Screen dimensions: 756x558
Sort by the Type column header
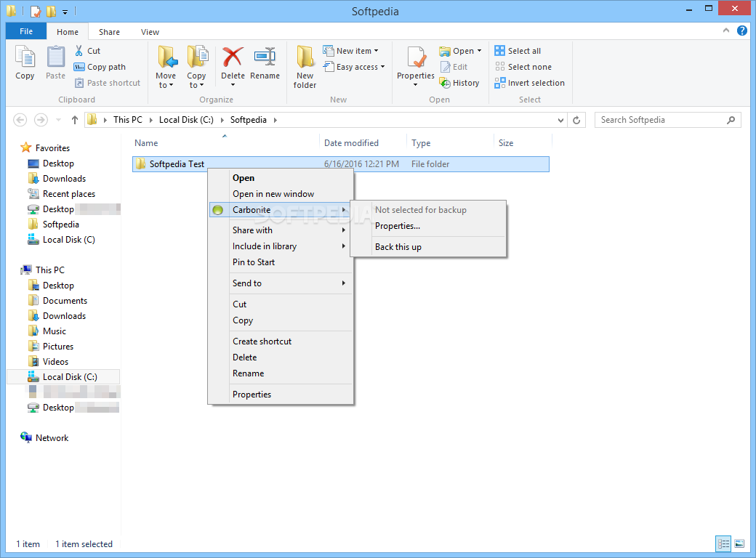(x=421, y=143)
